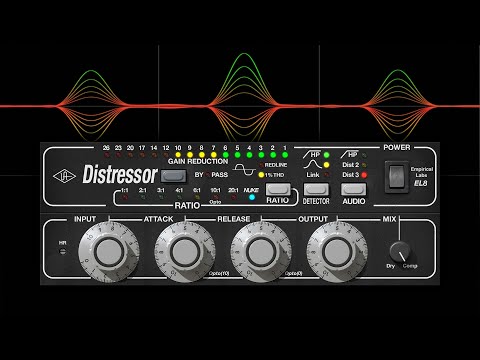Click the 1:1 ratio LED
This screenshot has width=480, height=360.
[125, 197]
